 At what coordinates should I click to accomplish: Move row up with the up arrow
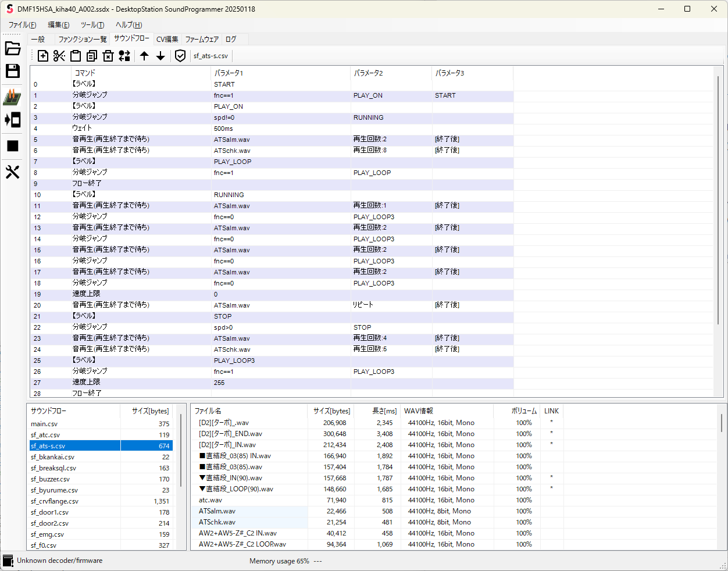point(144,56)
